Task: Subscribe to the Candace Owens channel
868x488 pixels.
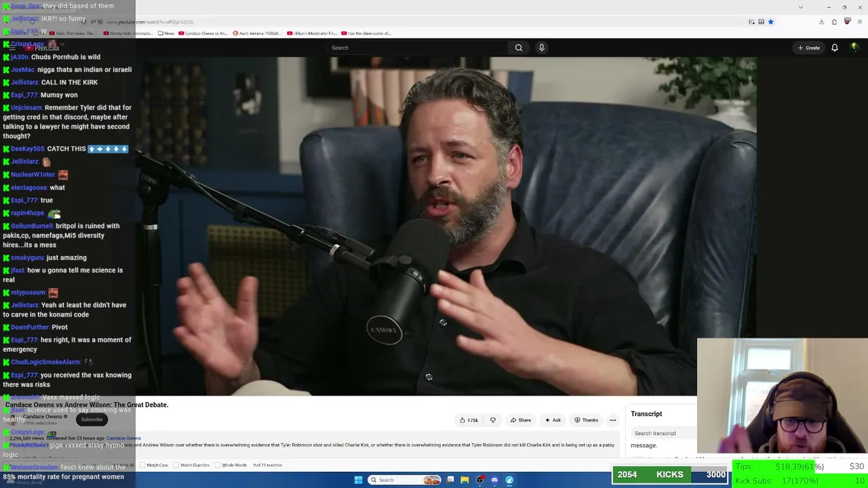Action: pos(92,420)
